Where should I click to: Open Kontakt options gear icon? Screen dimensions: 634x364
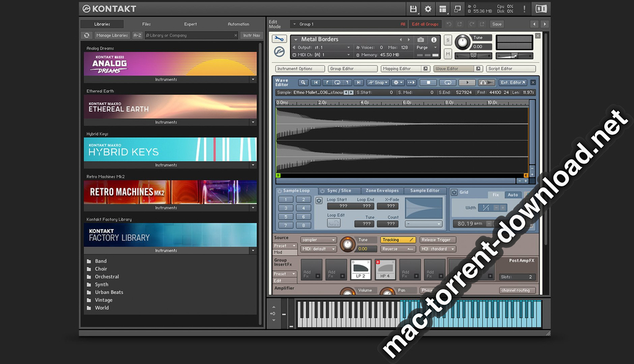click(428, 9)
